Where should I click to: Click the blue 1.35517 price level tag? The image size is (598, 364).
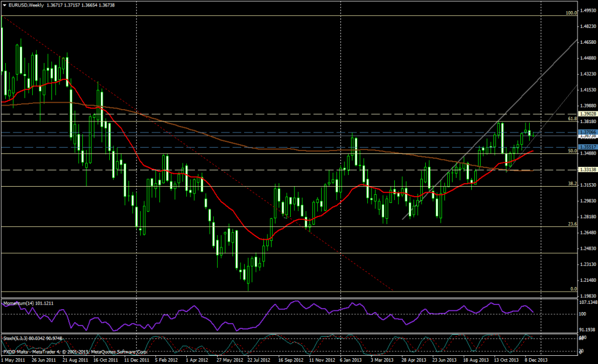click(587, 146)
